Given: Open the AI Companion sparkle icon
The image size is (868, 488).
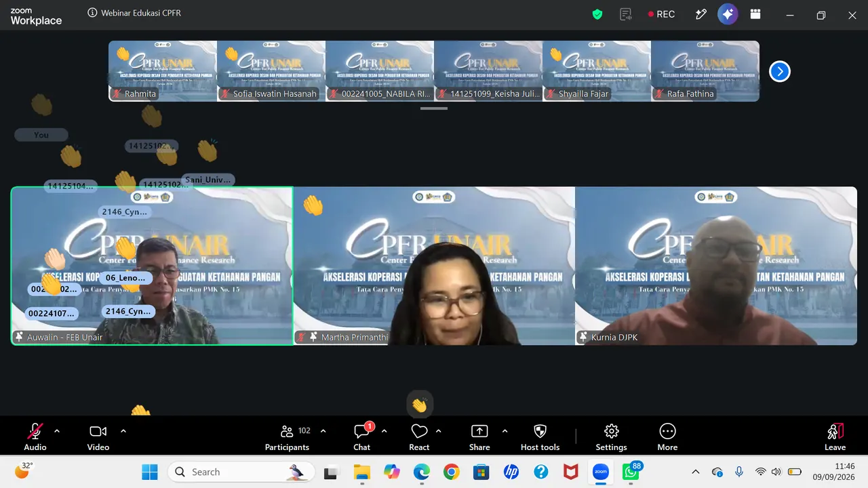Looking at the screenshot, I should 728,14.
